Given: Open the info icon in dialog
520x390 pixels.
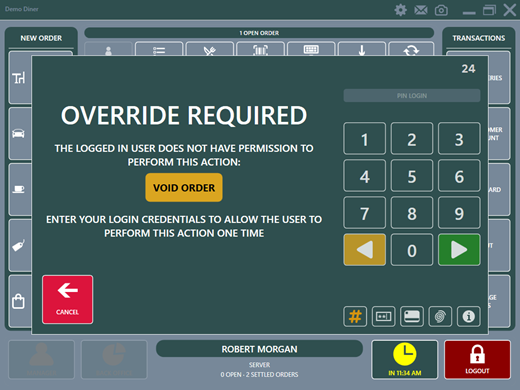Looking at the screenshot, I should coord(469,316).
